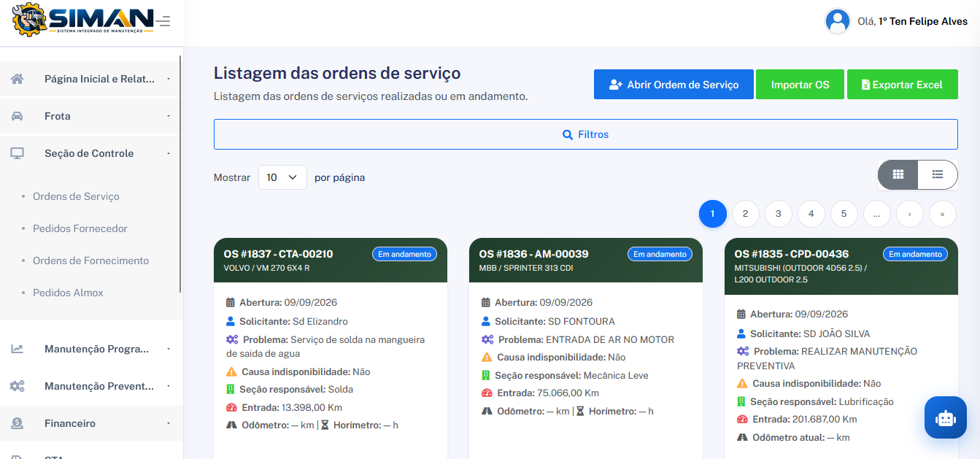
Task: Expand the Manutenção Programada menu
Action: (90, 349)
